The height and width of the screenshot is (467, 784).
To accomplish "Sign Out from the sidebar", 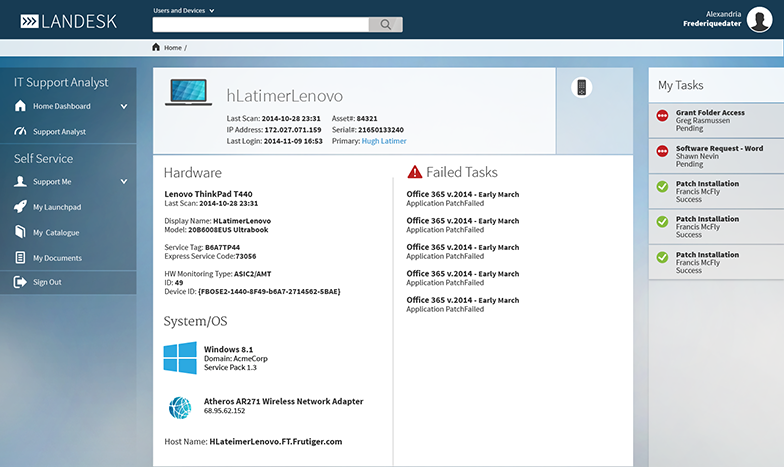I will [x=47, y=283].
